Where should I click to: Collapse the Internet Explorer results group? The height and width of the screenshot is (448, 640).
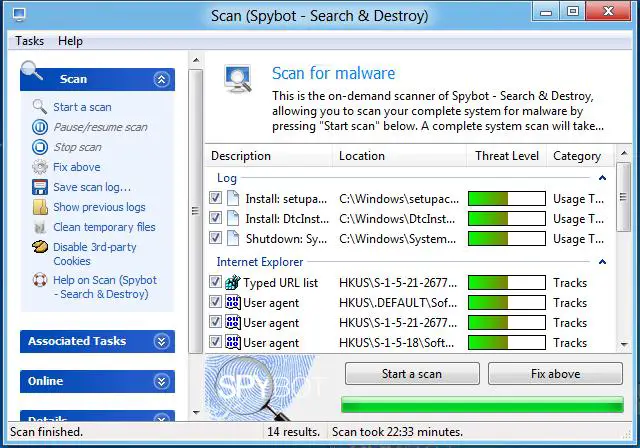coord(602,262)
